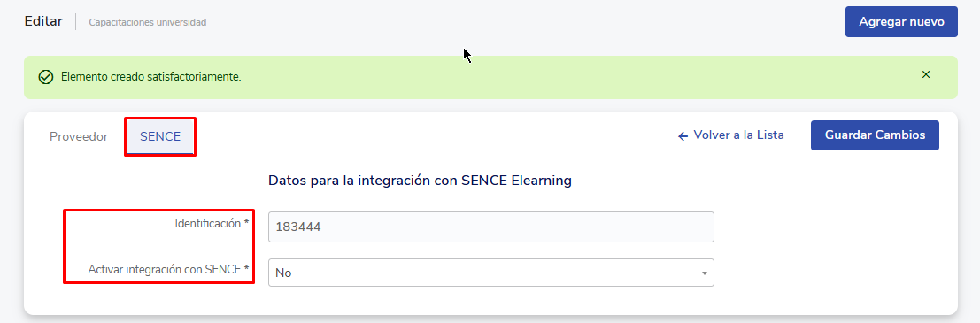Click the small caret arrow in the SENCE select

coord(705,273)
